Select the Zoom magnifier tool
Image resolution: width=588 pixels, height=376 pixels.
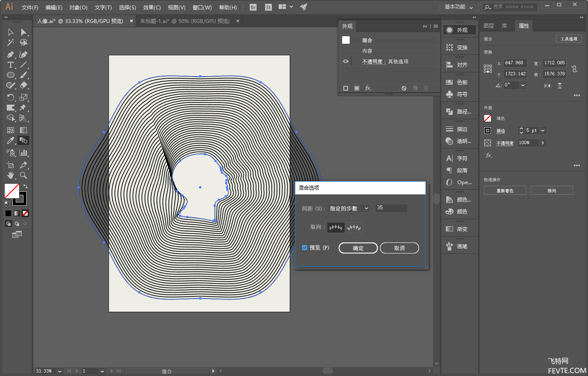tap(23, 175)
